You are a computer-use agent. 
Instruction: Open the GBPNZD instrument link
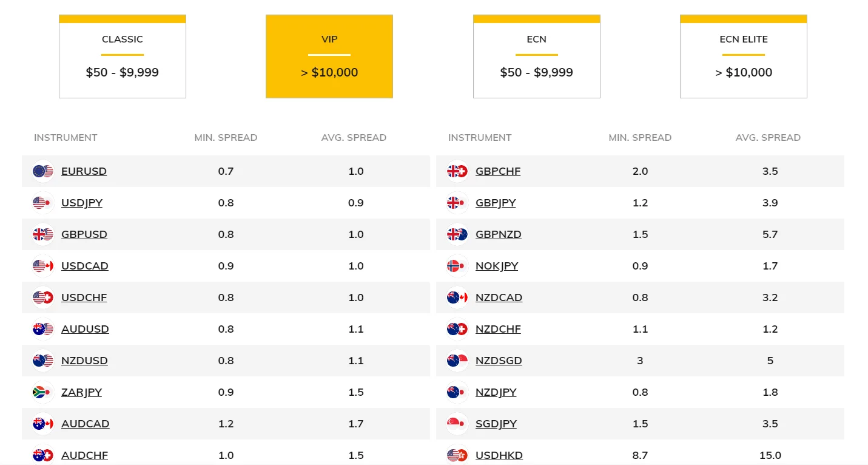click(498, 234)
